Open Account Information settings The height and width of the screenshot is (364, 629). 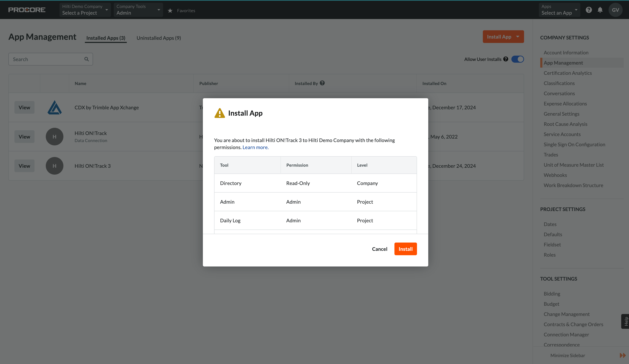pos(566,53)
